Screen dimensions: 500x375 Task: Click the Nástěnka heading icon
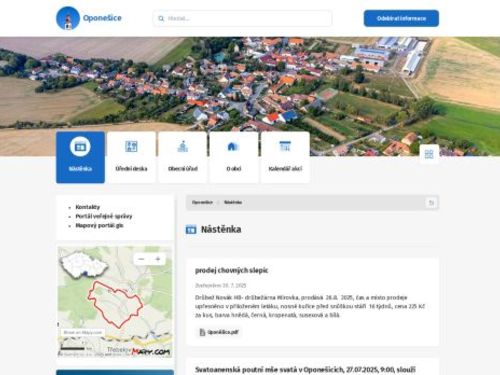point(191,230)
